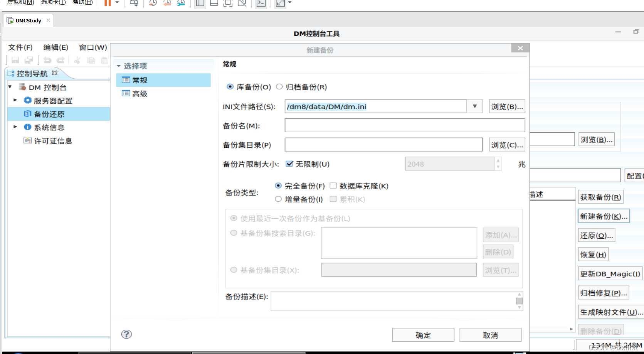The image size is (644, 354).
Task: Open the dropdown arrow next to stretch icon
Action: coord(290,3)
